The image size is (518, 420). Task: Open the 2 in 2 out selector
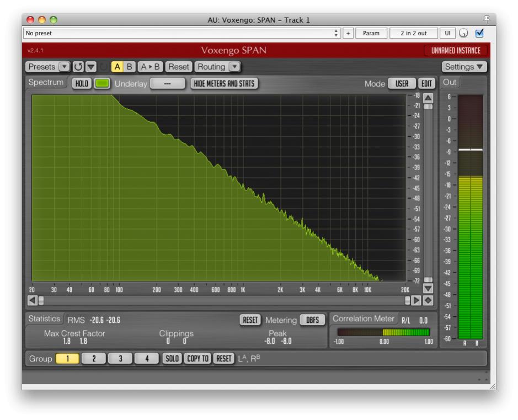tap(414, 33)
